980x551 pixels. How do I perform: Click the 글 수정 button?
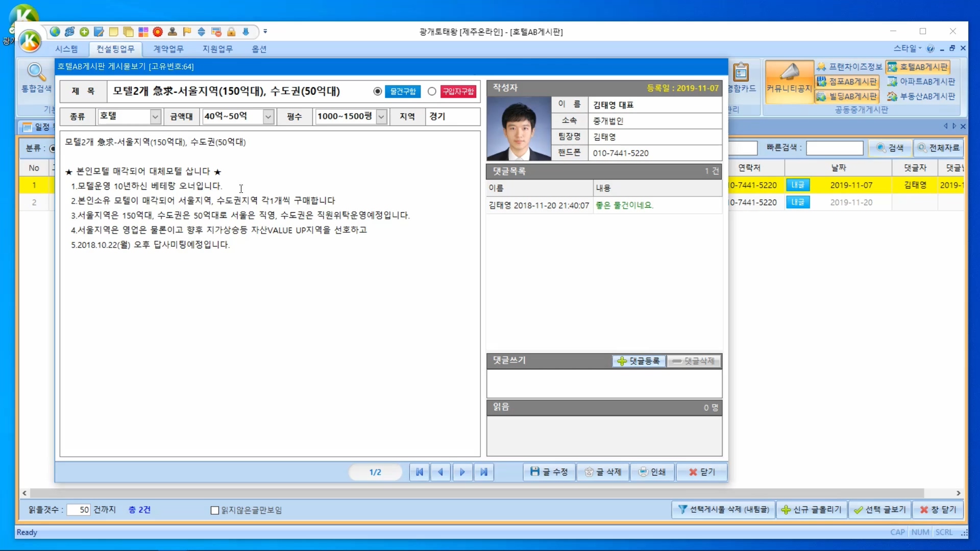[x=549, y=472]
